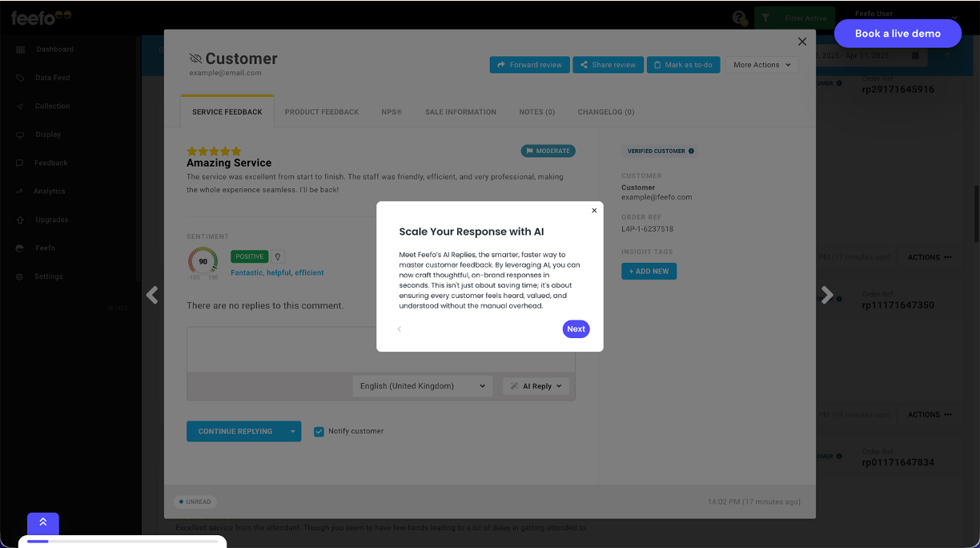
Task: Expand the AI Reply dropdown
Action: [x=536, y=386]
